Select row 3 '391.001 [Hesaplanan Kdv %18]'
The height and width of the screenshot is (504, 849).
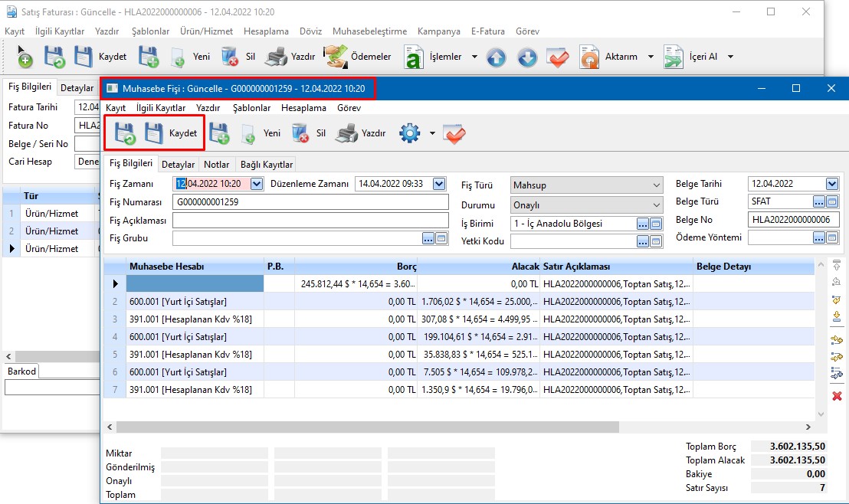459,319
